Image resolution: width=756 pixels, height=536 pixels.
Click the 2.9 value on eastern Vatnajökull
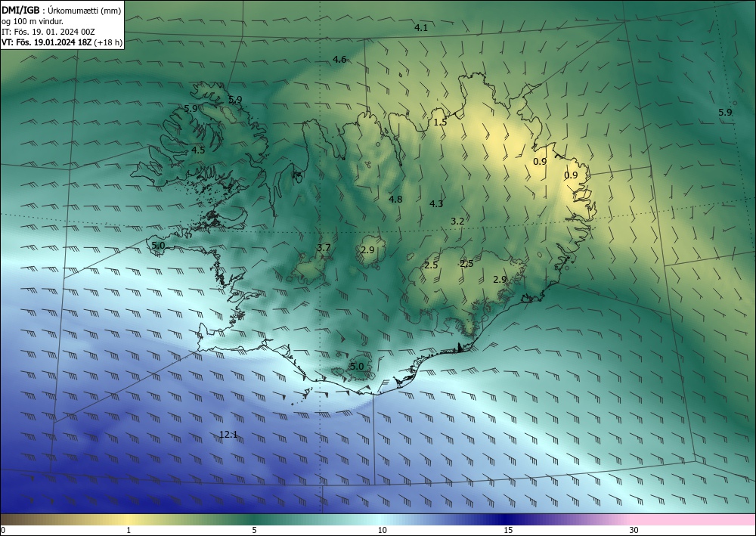[x=500, y=279]
